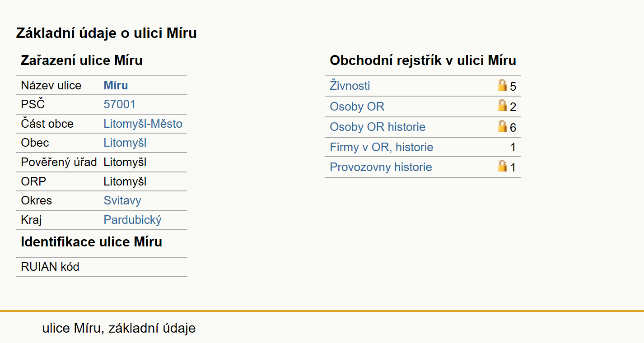This screenshot has height=343, width=644.
Task: Open Firmy v OR, historie link
Action: (381, 147)
